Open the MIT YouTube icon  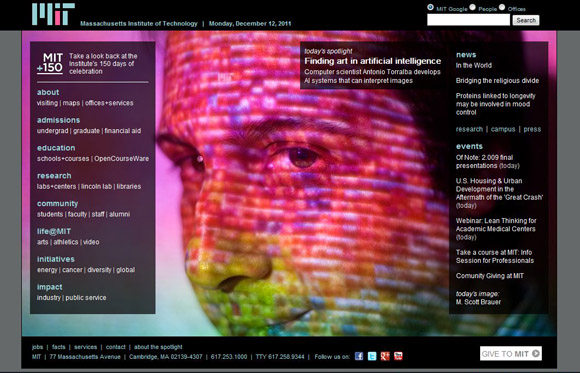(x=398, y=356)
